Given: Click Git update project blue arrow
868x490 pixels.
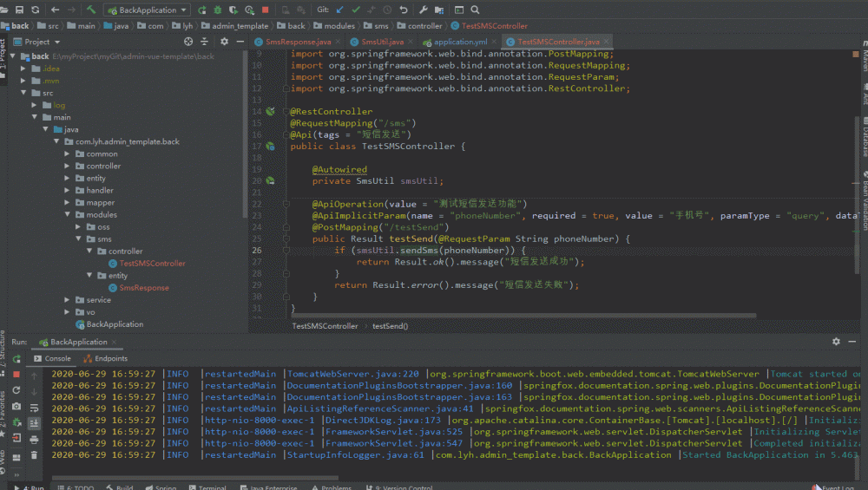Looking at the screenshot, I should pyautogui.click(x=340, y=10).
